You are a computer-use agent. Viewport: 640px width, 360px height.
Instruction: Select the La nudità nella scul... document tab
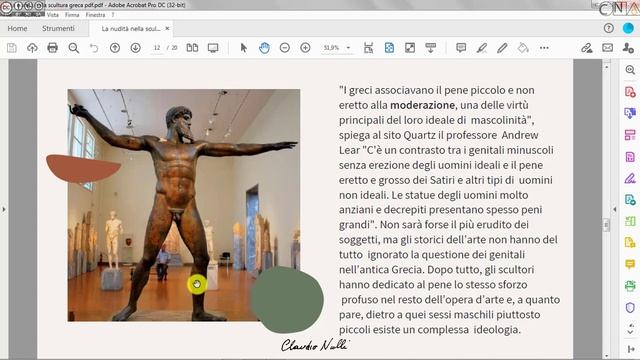(x=131, y=29)
